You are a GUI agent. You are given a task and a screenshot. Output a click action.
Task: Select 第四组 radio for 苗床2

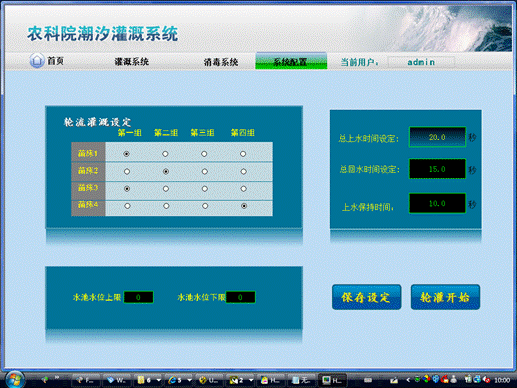[x=243, y=171]
